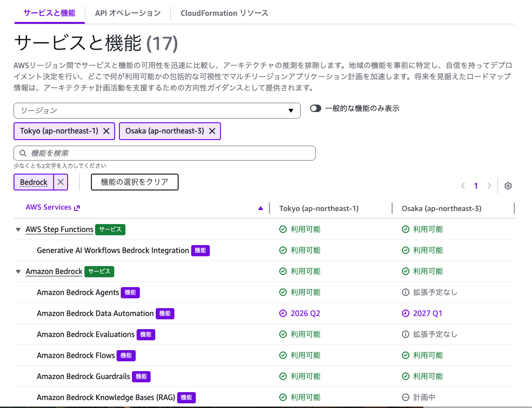Click 機能 badge on Generative AI Workflows row
The image size is (532, 408).
point(200,250)
